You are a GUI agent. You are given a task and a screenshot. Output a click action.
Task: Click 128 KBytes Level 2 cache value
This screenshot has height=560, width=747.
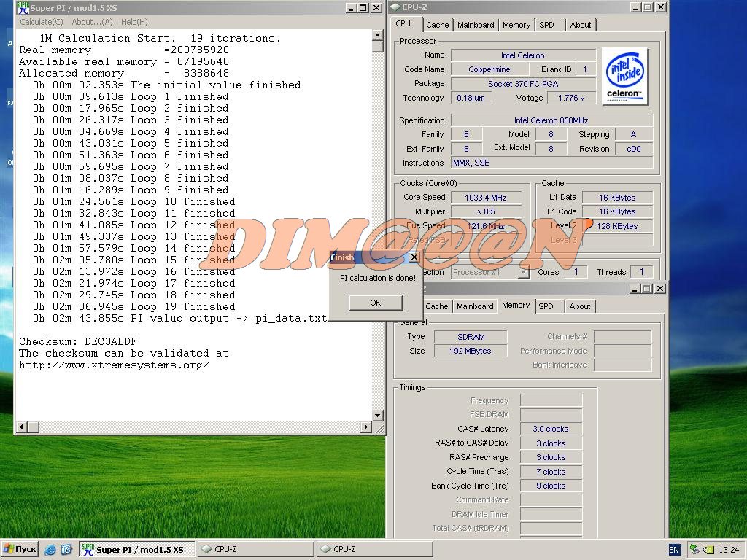click(x=617, y=226)
